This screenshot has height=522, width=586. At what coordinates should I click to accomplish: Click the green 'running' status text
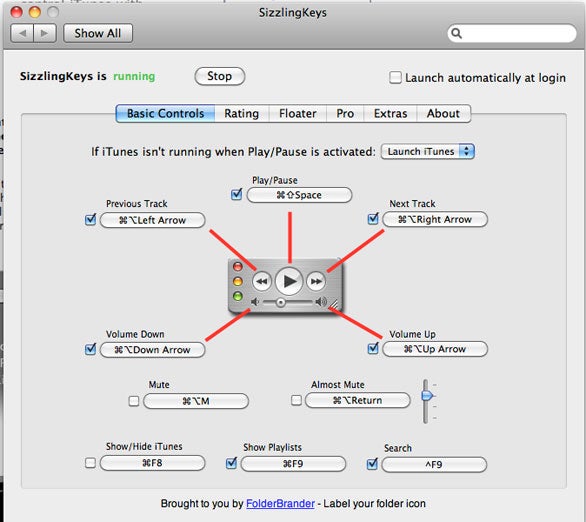pos(134,76)
